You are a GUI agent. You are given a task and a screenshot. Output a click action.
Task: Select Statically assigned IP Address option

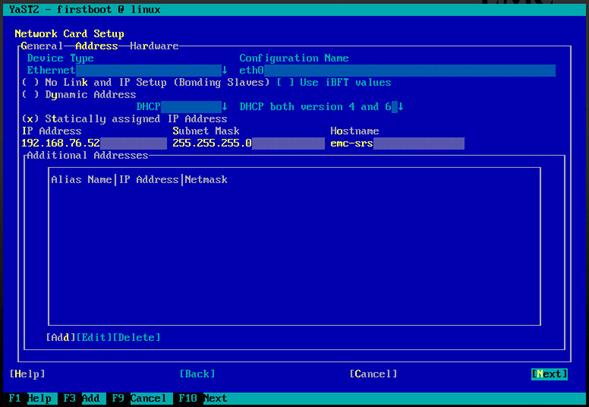(x=124, y=119)
